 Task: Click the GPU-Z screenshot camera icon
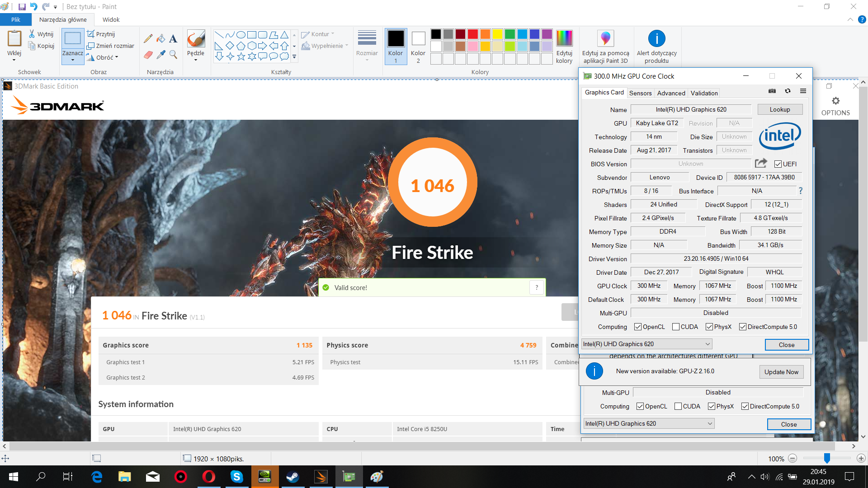772,91
